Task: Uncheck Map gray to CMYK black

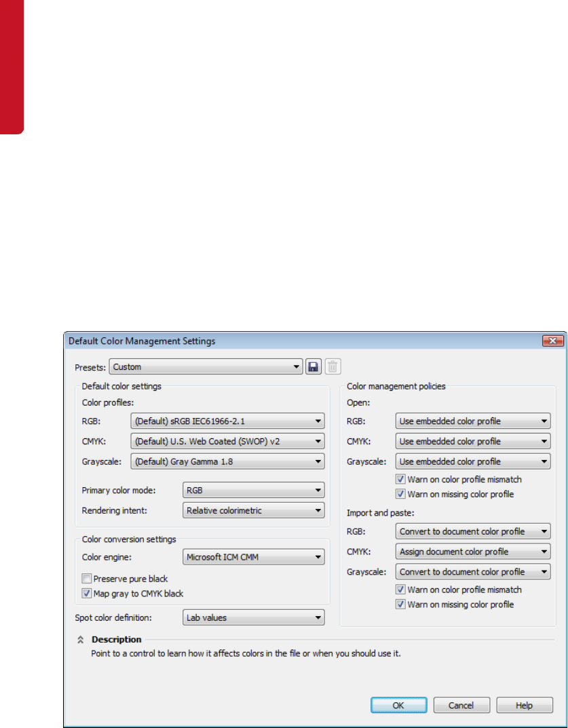Action: click(86, 593)
